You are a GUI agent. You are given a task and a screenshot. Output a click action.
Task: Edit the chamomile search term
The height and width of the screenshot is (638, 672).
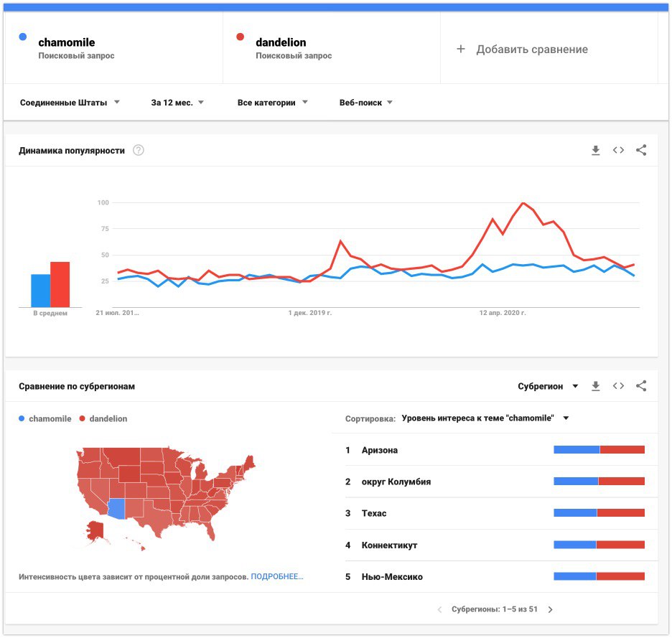click(x=67, y=42)
